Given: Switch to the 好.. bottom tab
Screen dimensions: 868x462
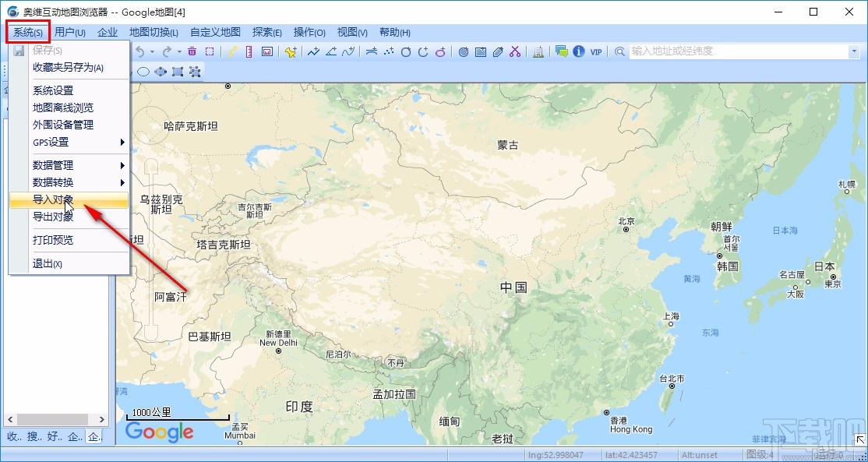Looking at the screenshot, I should (55, 437).
